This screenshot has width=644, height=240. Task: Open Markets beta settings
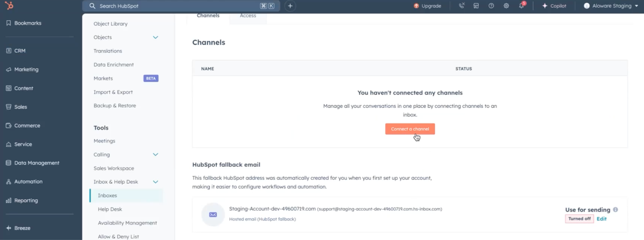tap(103, 78)
